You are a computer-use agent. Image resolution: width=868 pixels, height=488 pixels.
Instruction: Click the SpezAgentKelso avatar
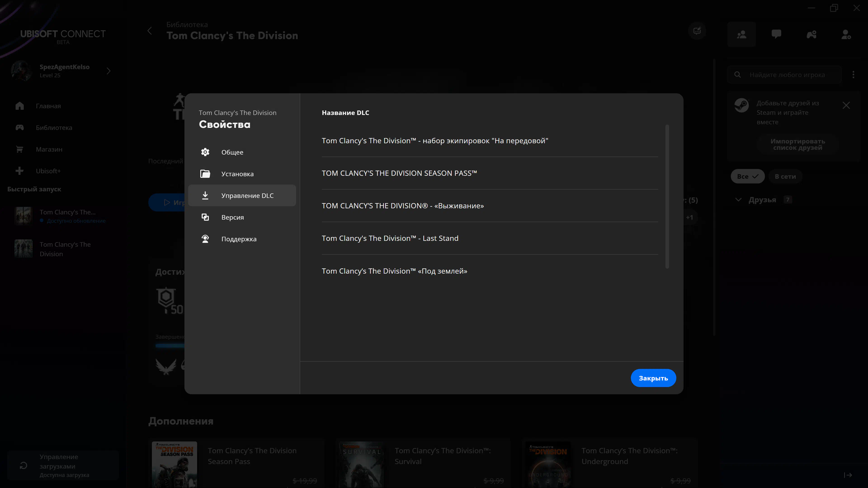click(x=22, y=71)
